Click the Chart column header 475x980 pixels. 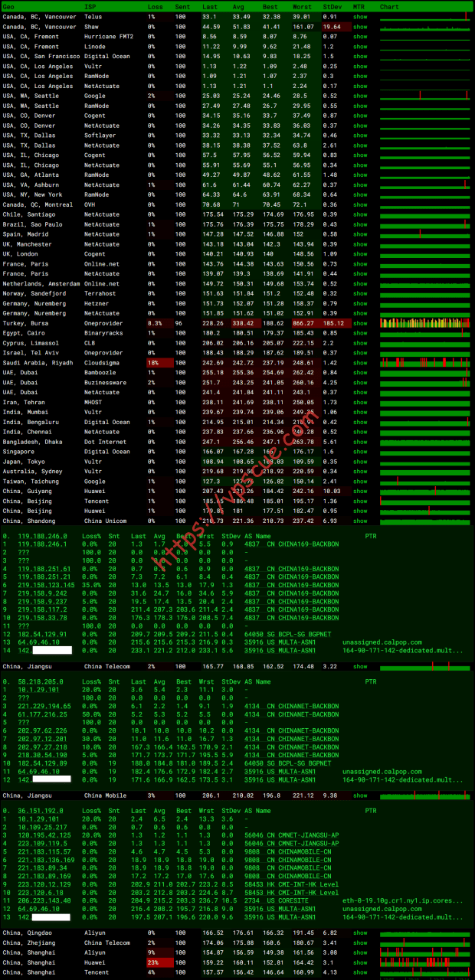[389, 6]
